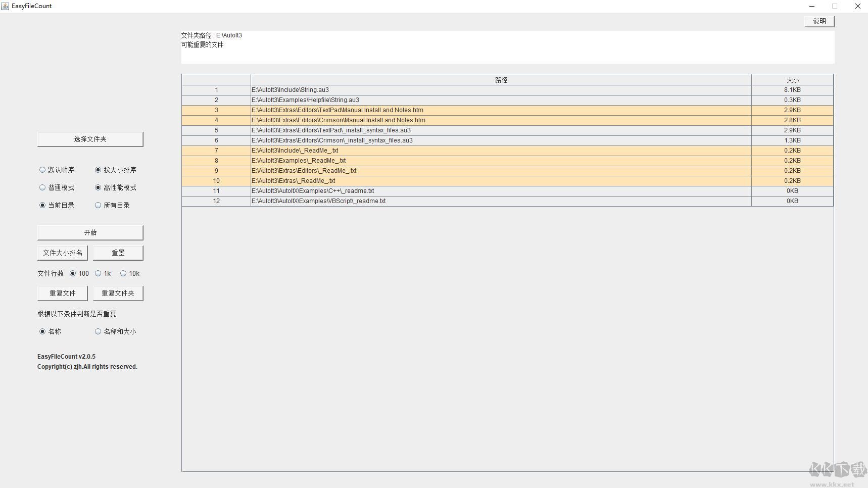Select the 按大小排序 radio option

[98, 170]
